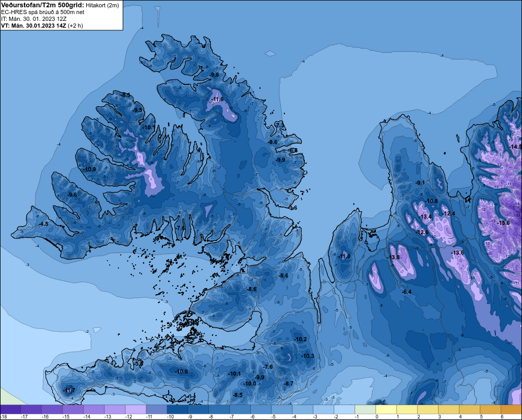
Task: Click the -3.6 temperature value on the map
Action: tap(293, 208)
